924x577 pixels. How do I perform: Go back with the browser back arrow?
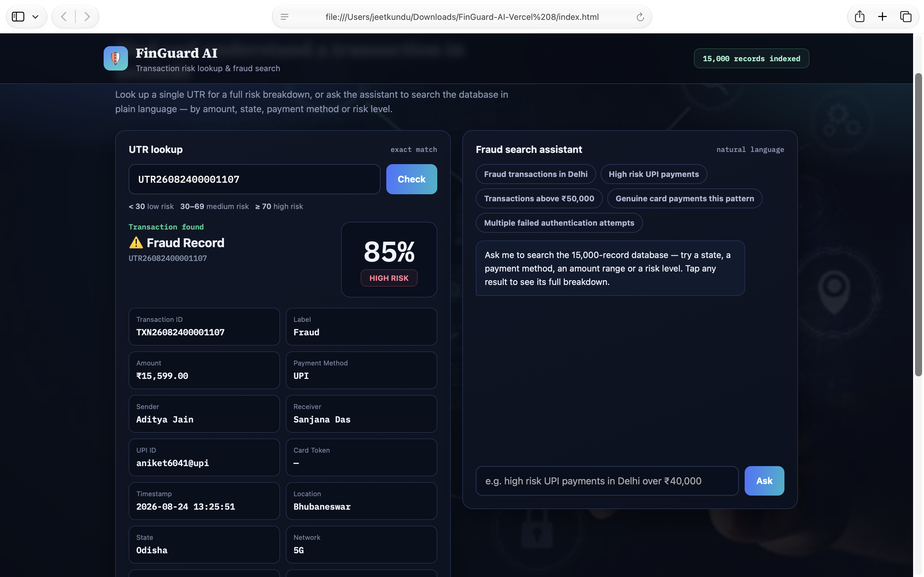click(64, 17)
